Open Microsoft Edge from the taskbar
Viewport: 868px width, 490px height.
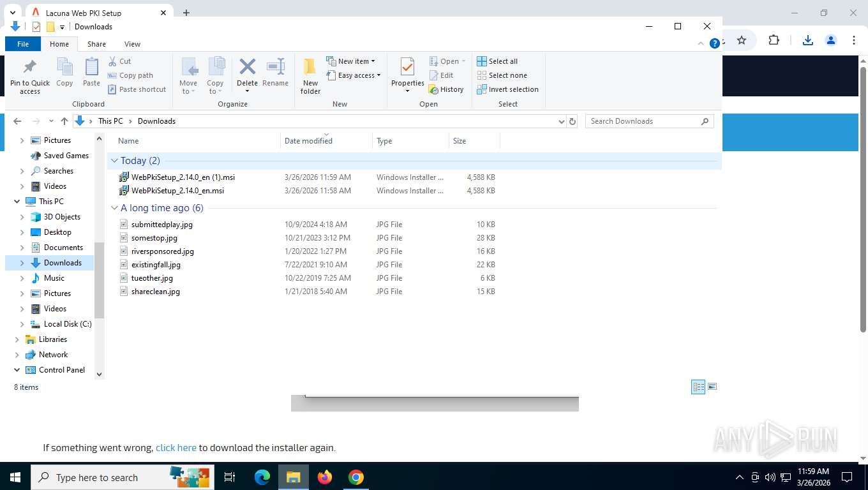(262, 477)
